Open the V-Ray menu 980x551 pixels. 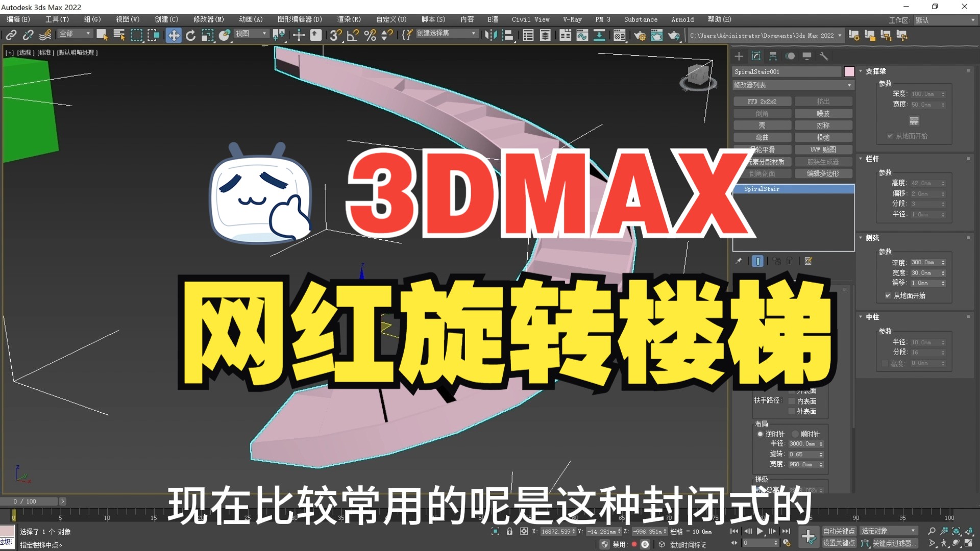coord(572,19)
